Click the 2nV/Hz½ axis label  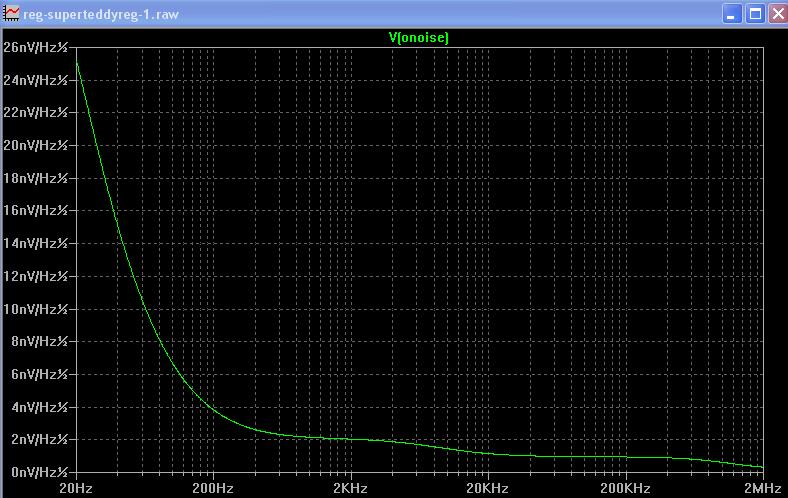coord(39,439)
